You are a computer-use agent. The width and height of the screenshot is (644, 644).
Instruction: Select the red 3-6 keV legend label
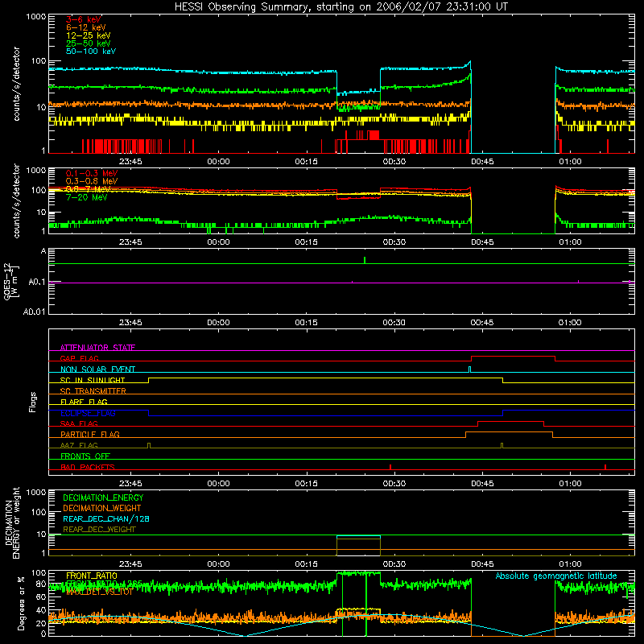[x=84, y=19]
